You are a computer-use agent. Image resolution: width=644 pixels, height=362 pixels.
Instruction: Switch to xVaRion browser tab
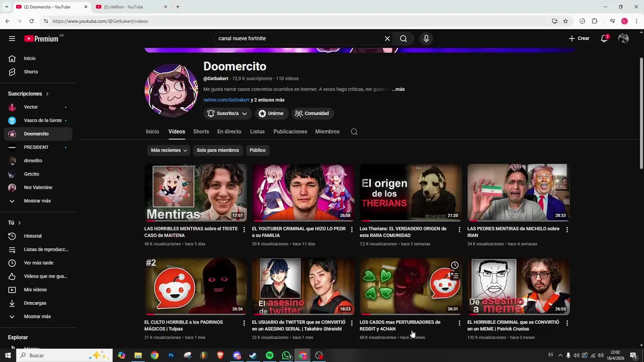pyautogui.click(x=130, y=7)
